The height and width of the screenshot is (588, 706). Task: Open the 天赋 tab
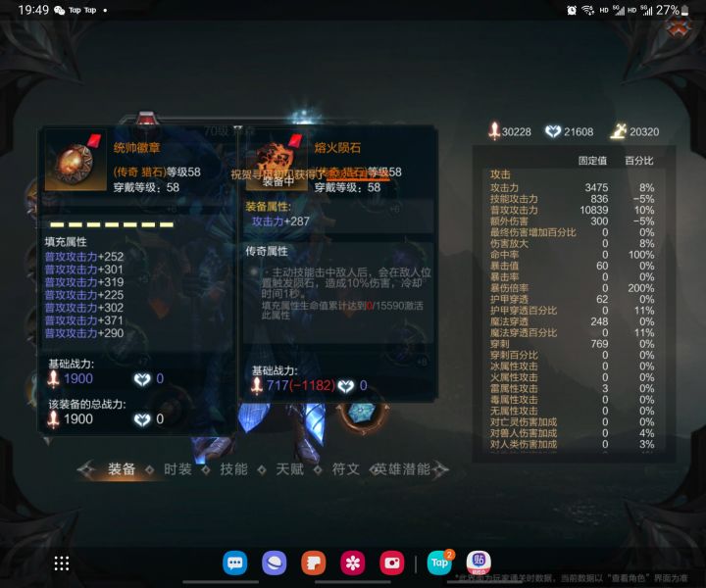290,469
